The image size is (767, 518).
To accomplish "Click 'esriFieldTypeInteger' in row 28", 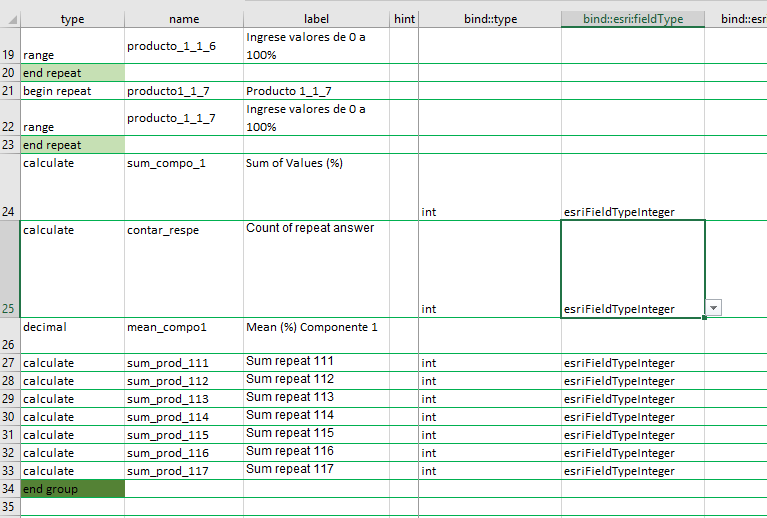I will point(633,381).
